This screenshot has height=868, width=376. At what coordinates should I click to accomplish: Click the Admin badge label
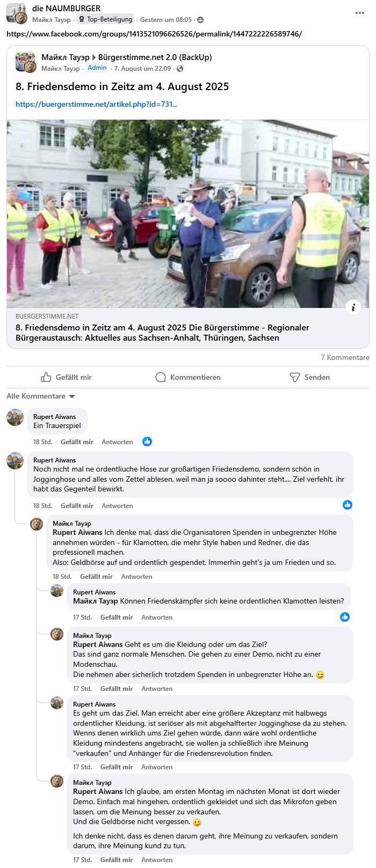(97, 68)
